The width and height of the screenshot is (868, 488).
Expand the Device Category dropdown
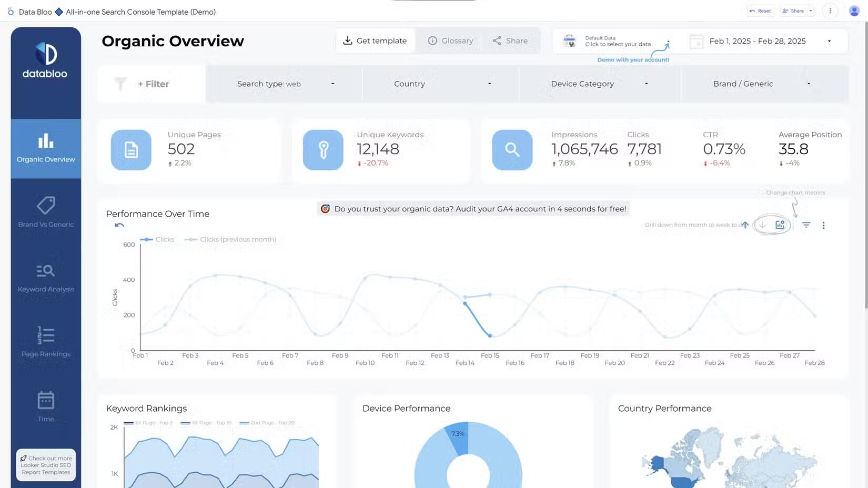tap(599, 84)
